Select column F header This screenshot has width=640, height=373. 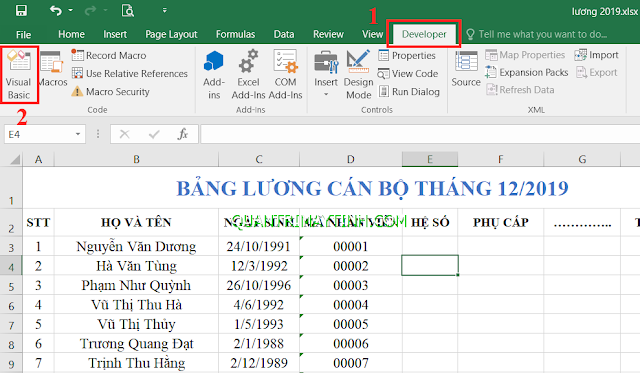[x=500, y=159]
